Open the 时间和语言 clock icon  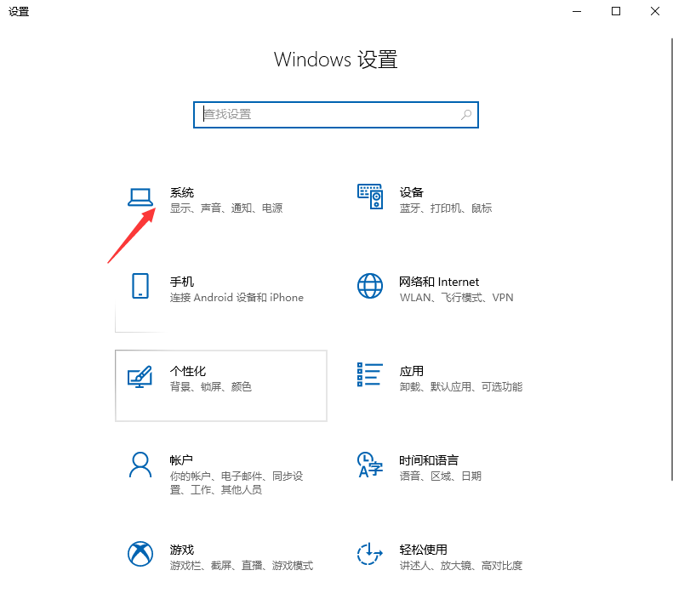[x=370, y=465]
